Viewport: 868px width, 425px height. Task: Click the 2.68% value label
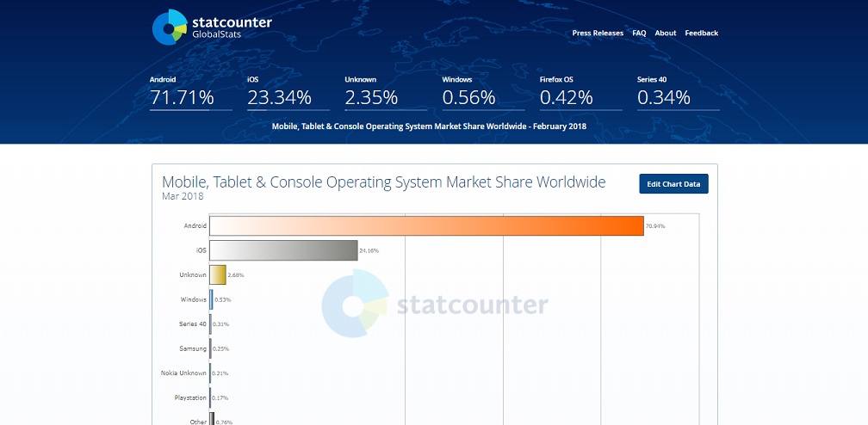tap(236, 275)
